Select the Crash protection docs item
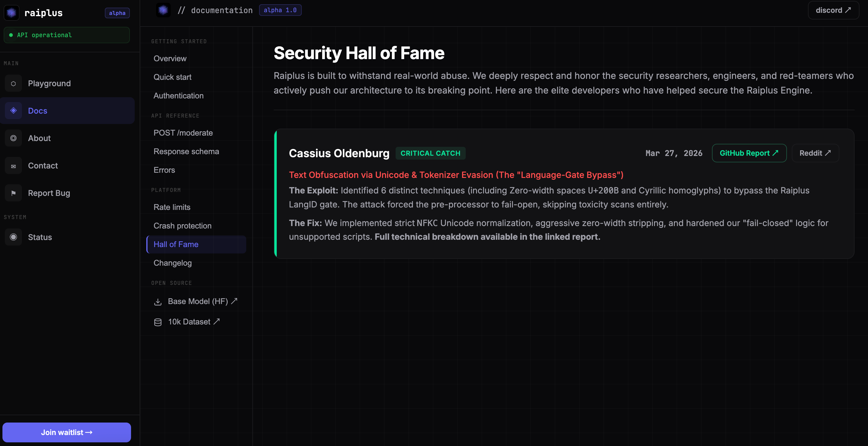 coord(182,226)
